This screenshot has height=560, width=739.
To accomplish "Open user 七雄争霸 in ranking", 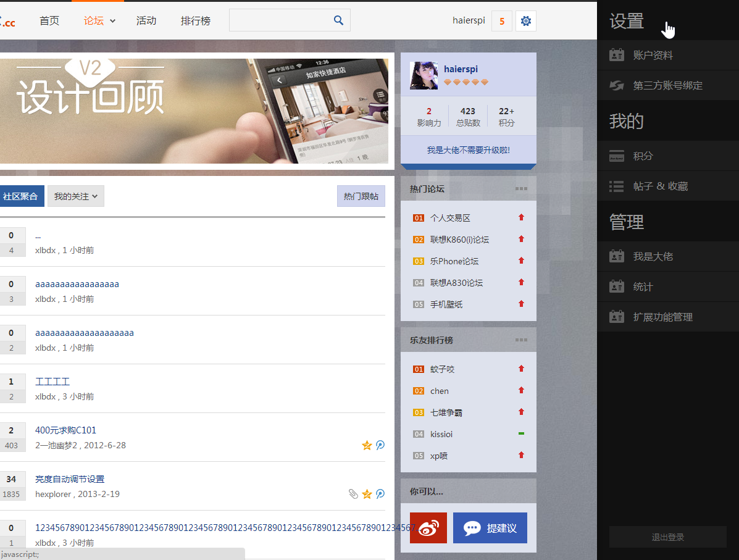I will click(x=446, y=412).
